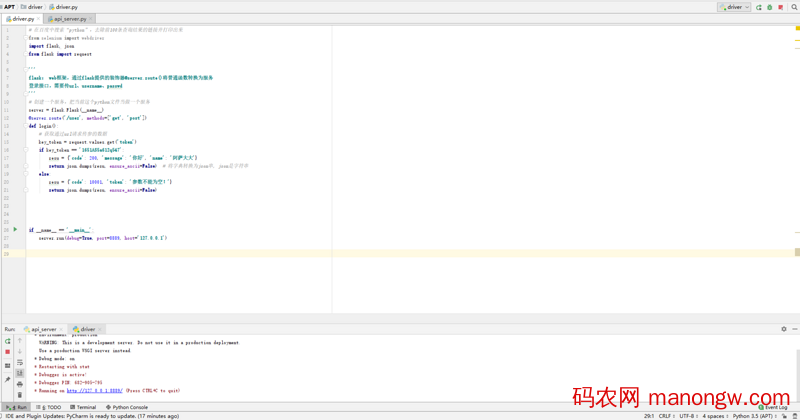The width and height of the screenshot is (800, 420).
Task: Toggle the pin tab icon in the Run panel
Action: (x=7, y=380)
